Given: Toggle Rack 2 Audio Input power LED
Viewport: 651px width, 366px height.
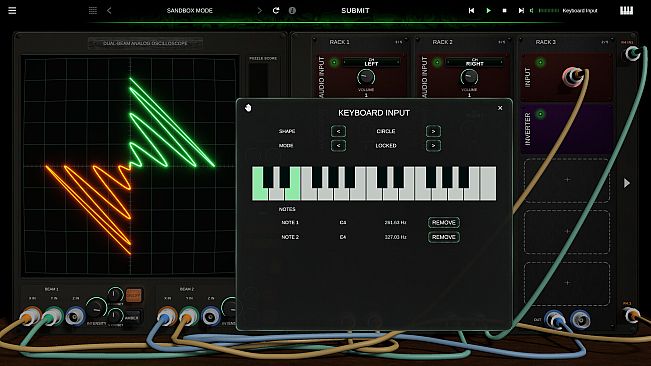Looking at the screenshot, I should click(x=437, y=62).
